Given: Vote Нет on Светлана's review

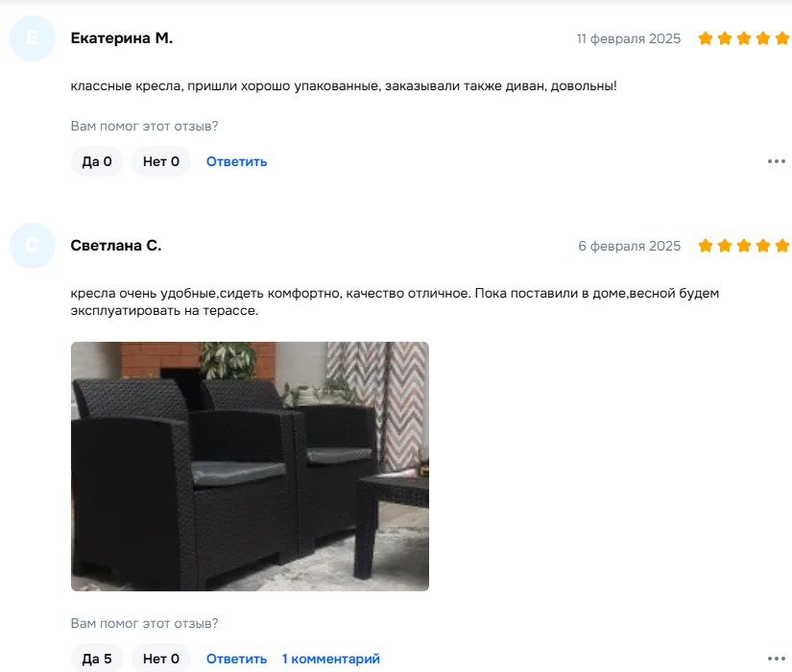Looking at the screenshot, I should pyautogui.click(x=161, y=659).
